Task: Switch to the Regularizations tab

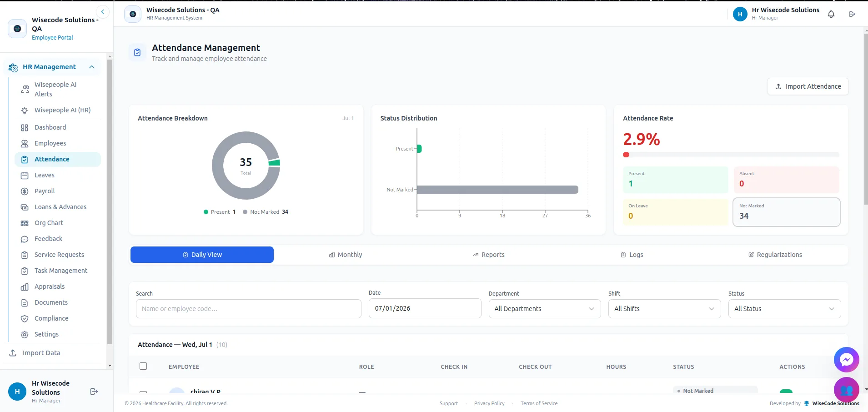Action: click(x=775, y=255)
